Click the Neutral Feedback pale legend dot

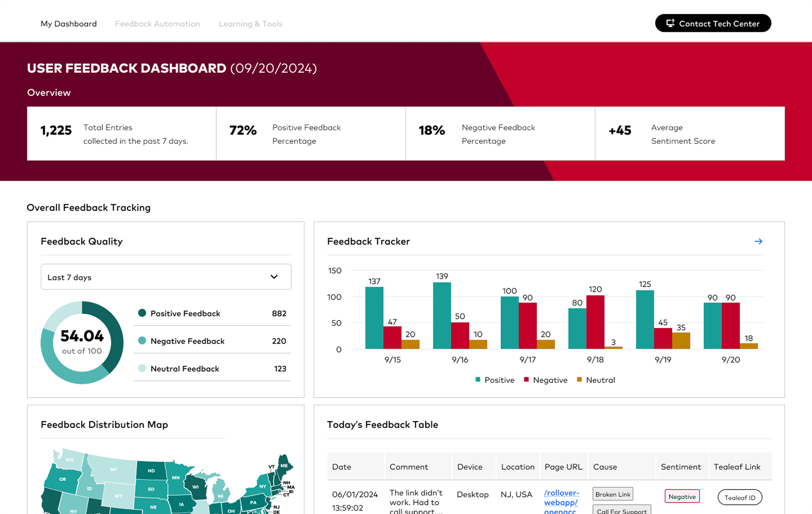tap(142, 368)
